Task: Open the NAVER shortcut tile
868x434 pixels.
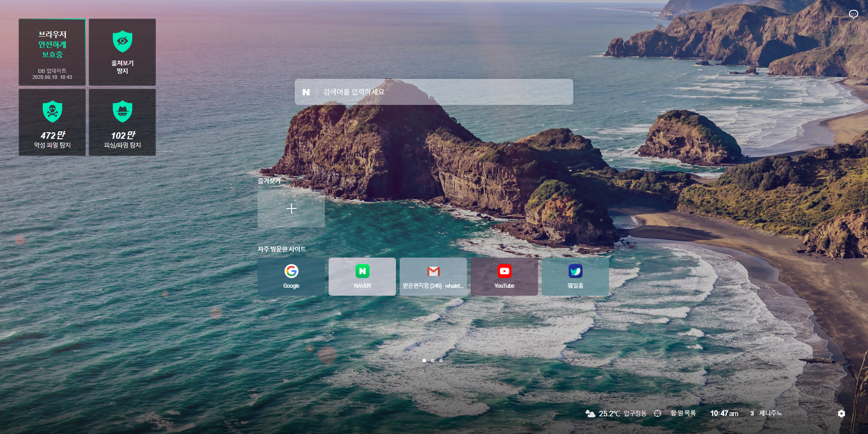Action: (x=362, y=277)
